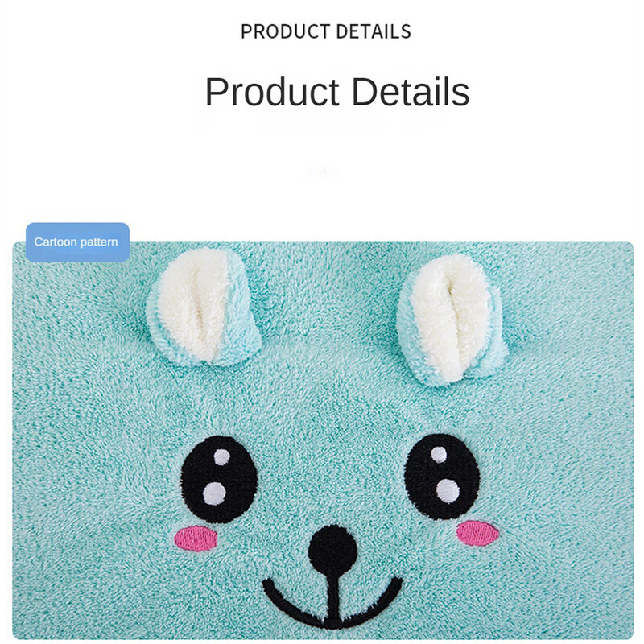Click the blue "Cartoon pattern" label
644x644 pixels.
(77, 242)
